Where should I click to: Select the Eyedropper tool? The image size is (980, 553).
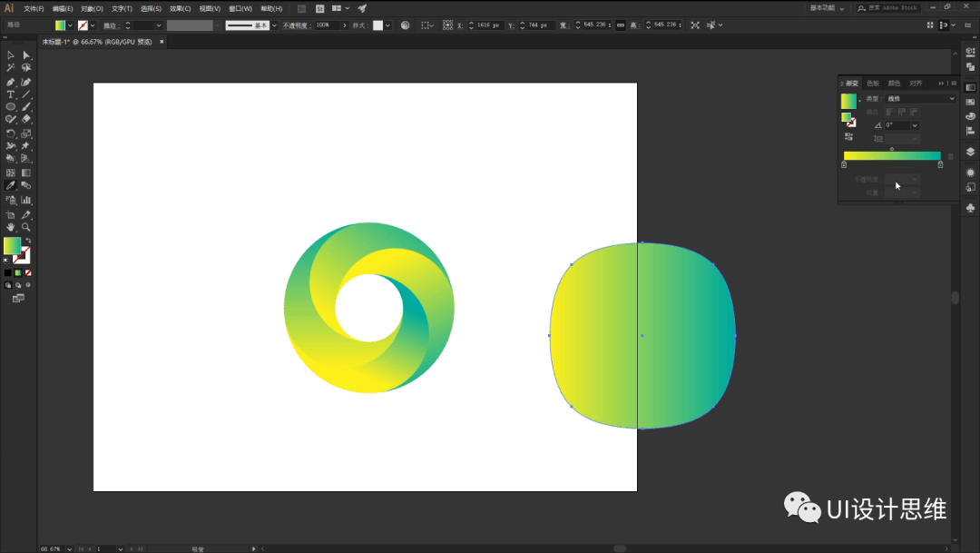point(11,185)
